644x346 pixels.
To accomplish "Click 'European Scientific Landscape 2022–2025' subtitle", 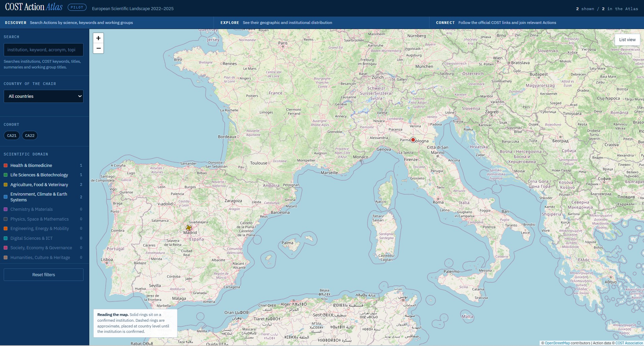I will tap(133, 8).
